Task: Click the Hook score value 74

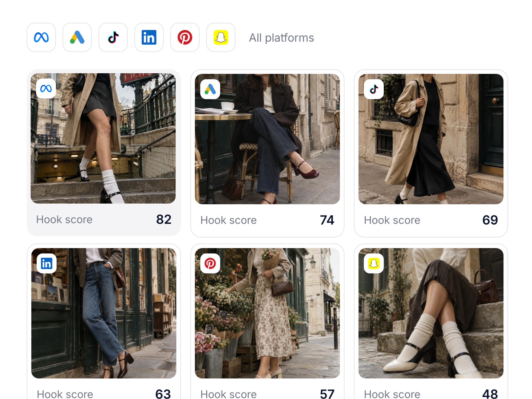Action: [327, 220]
